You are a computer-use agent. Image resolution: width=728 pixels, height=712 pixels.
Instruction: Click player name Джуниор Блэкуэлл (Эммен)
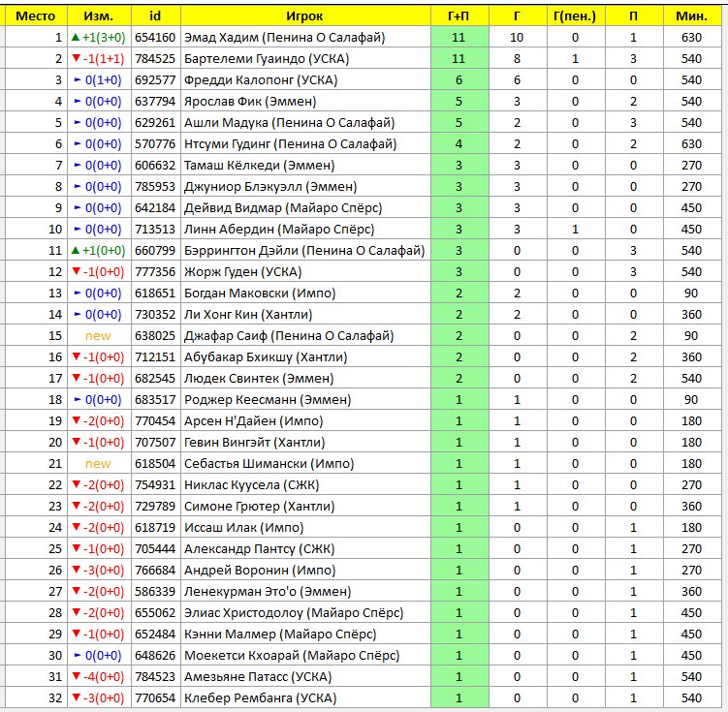[x=270, y=187]
